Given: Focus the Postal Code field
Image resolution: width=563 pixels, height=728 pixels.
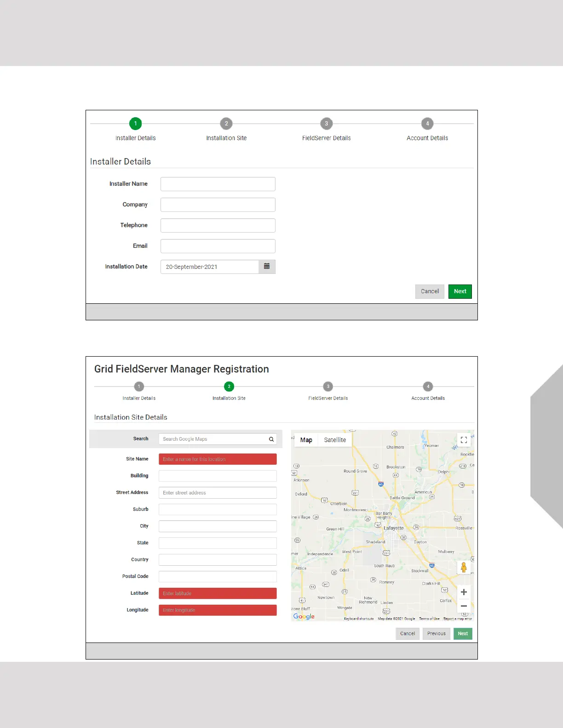Looking at the screenshot, I should (218, 576).
